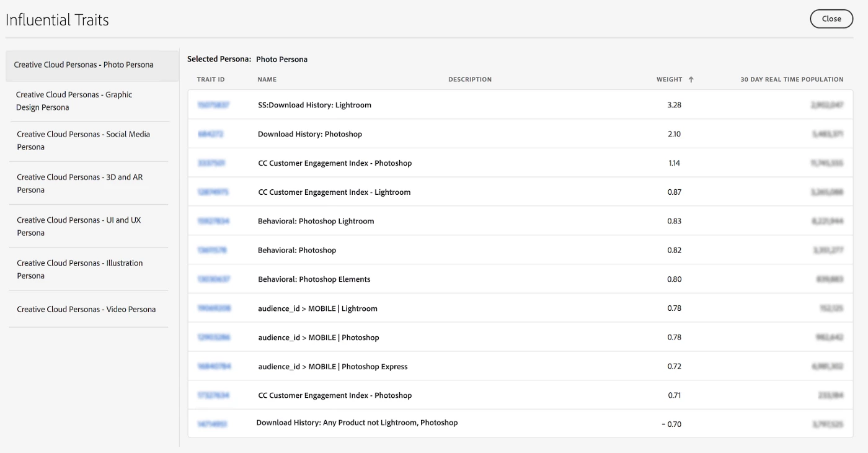Image resolution: width=868 pixels, height=453 pixels.
Task: Click the name Behavioral: Photoshop Lightroom
Action: coord(316,221)
